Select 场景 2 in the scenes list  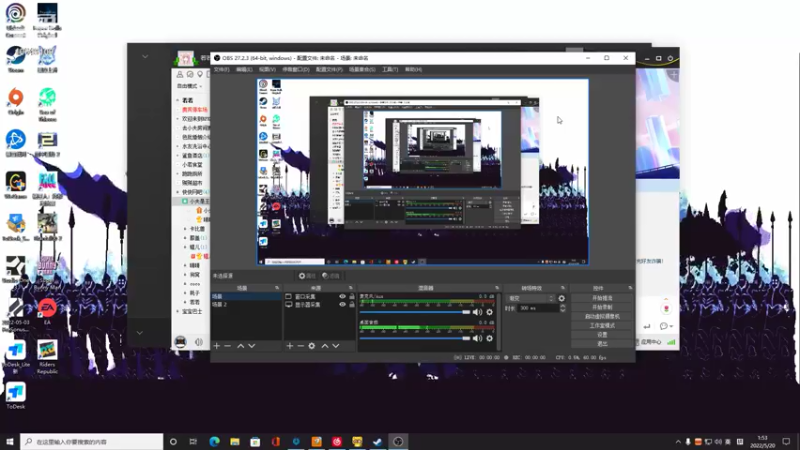tap(246, 305)
